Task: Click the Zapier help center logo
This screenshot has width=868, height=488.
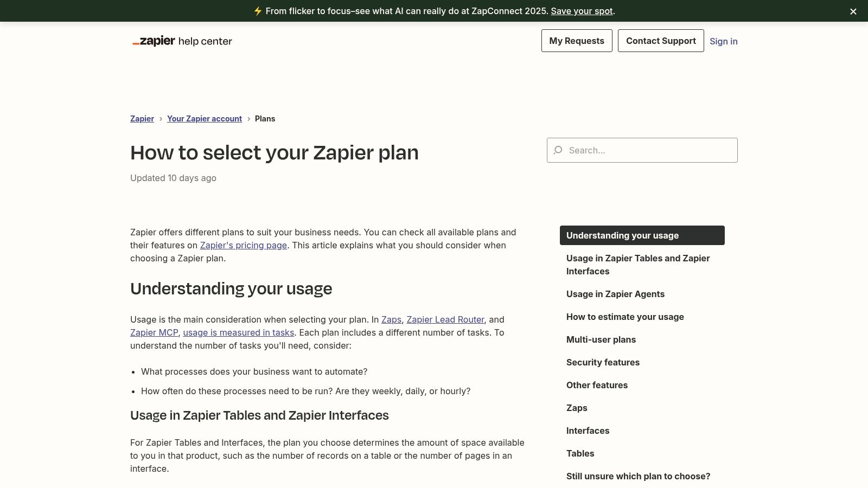Action: click(182, 41)
